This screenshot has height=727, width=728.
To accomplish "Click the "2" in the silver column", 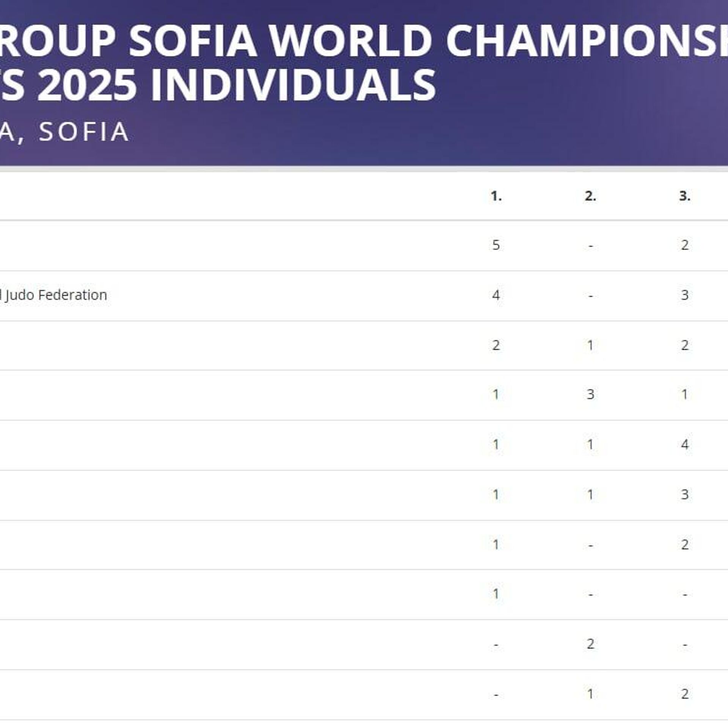I will pos(590,644).
